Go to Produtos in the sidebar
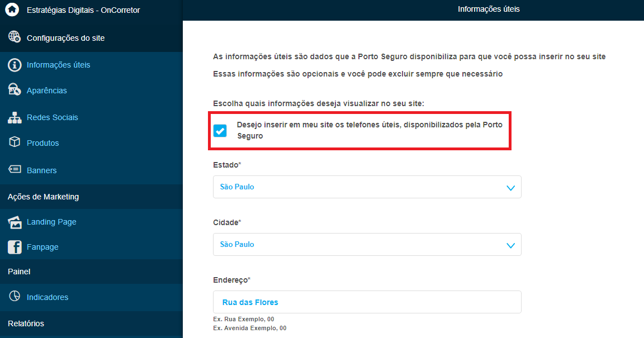 point(43,143)
